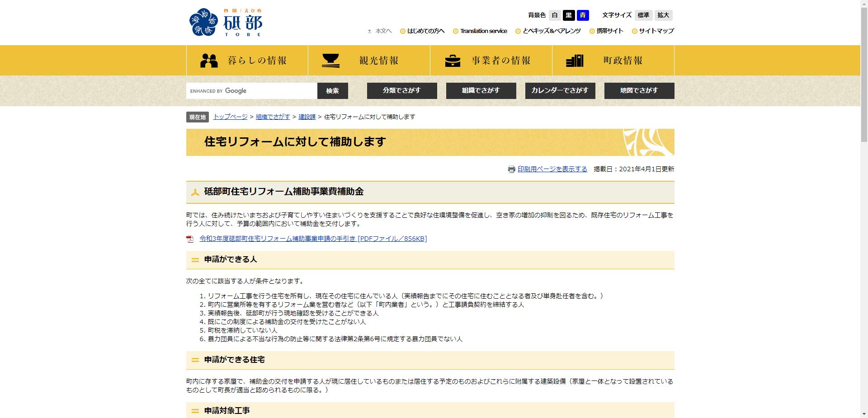Click the person icon beside 砥部町住宅リフォーム補助事業費補助金
The height and width of the screenshot is (418, 868).
[x=195, y=192]
